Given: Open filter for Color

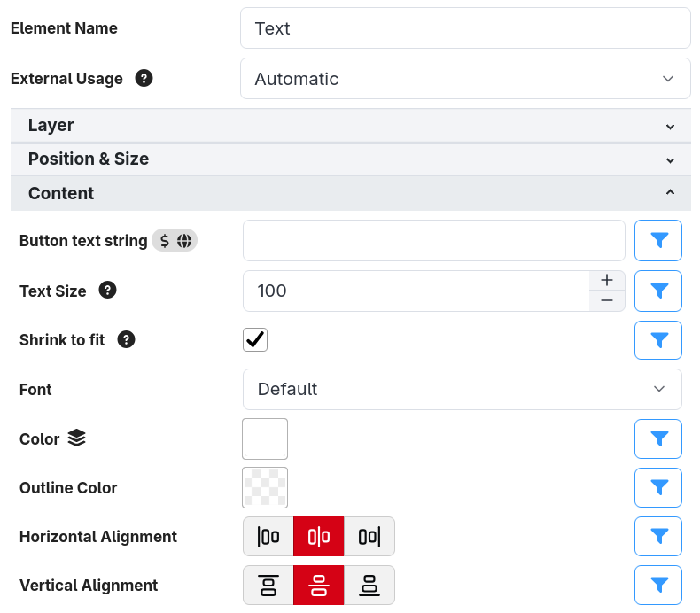Looking at the screenshot, I should pos(658,438).
